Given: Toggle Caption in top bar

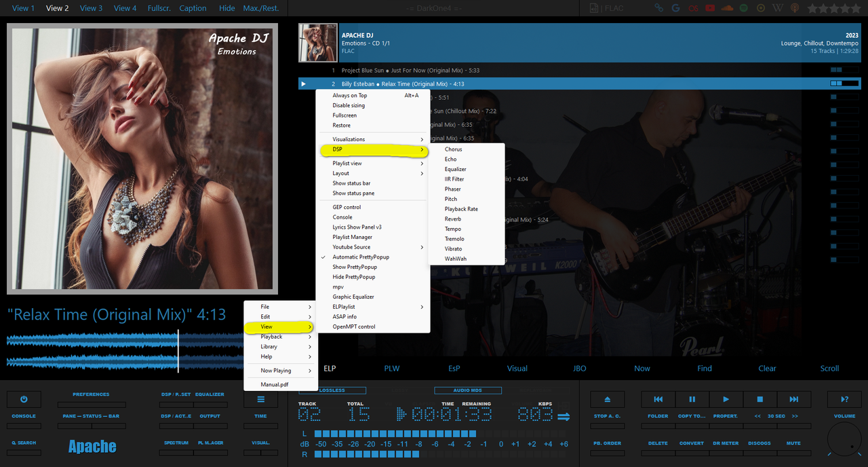Looking at the screenshot, I should (x=193, y=8).
